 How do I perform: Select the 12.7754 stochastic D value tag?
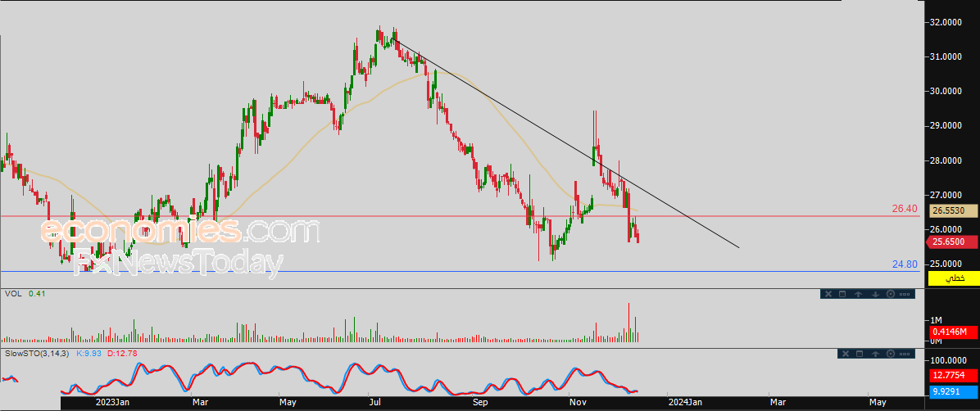pyautogui.click(x=954, y=376)
